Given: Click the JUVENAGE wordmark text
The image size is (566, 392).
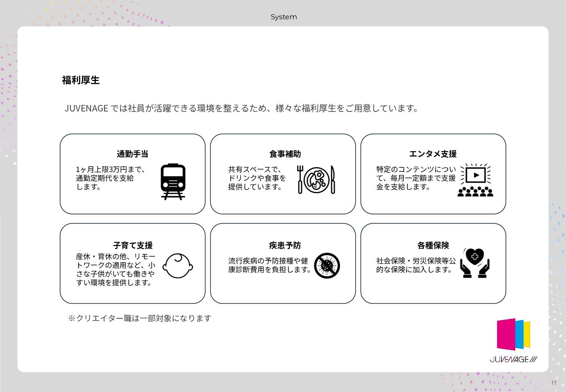Looking at the screenshot, I should click(513, 359).
